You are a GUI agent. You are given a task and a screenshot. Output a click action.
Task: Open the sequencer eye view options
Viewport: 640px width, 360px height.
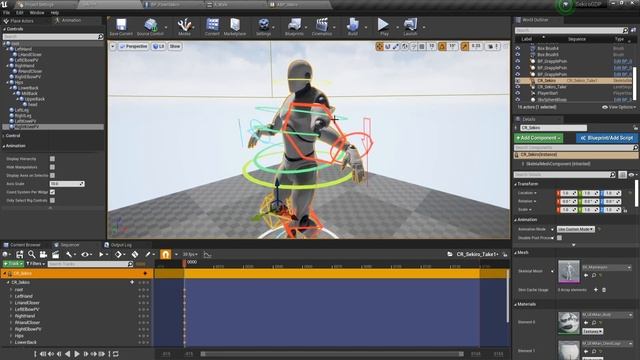[84, 254]
